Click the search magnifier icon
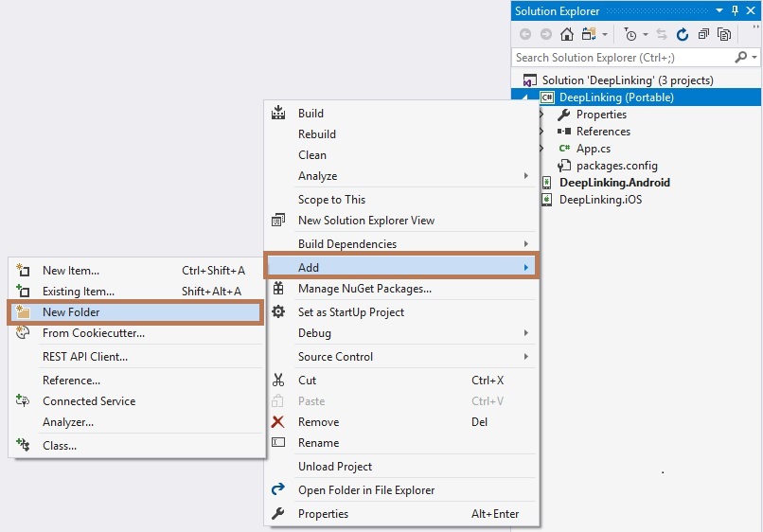The image size is (763, 532). 740,58
